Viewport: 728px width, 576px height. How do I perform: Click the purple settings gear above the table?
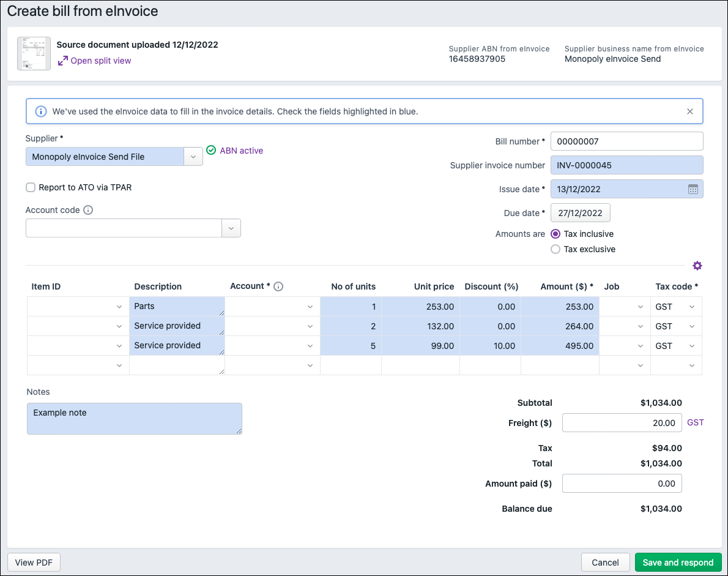(x=697, y=266)
